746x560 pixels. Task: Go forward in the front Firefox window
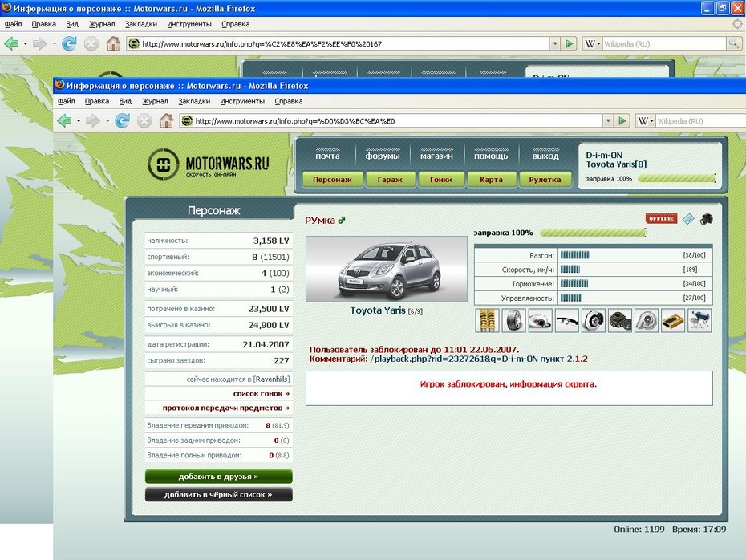(x=93, y=121)
